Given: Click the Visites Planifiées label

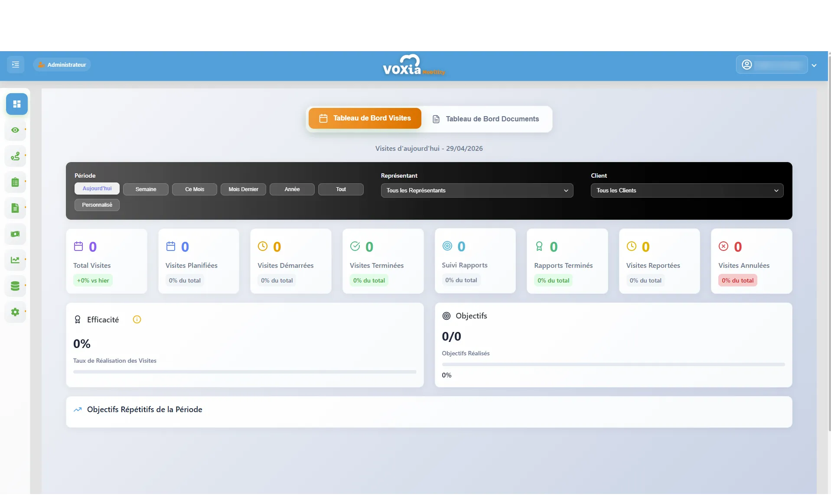Looking at the screenshot, I should [192, 266].
